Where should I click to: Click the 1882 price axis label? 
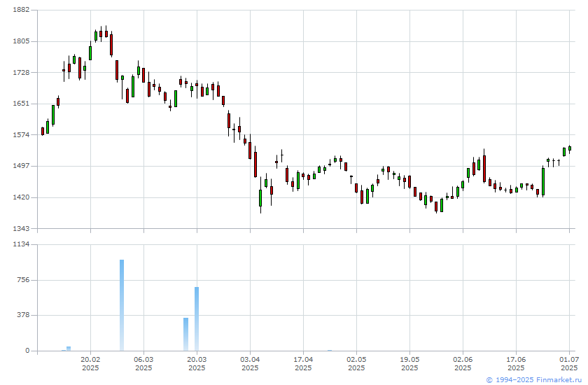pos(21,10)
